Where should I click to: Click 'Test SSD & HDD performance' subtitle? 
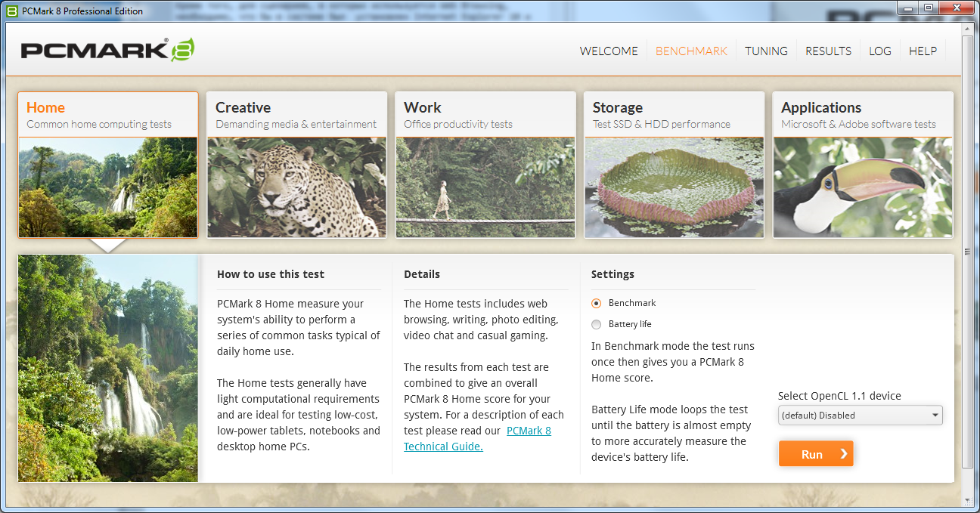662,124
